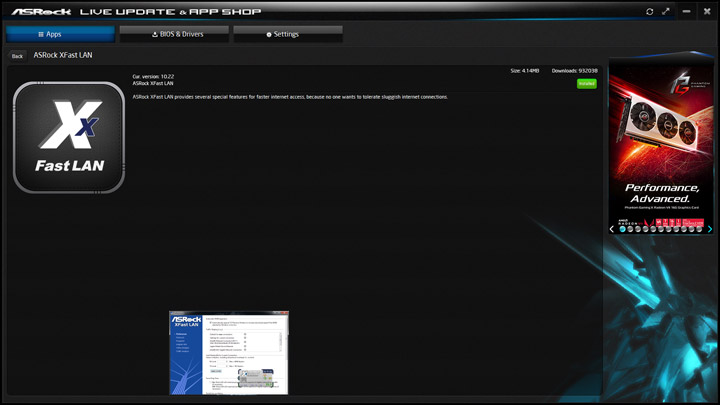The height and width of the screenshot is (405, 720).
Task: Open the XFast LAN screenshot thumbnail
Action: tap(229, 353)
